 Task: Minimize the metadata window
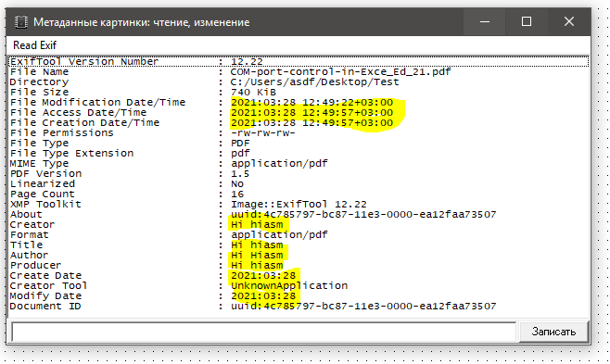485,21
